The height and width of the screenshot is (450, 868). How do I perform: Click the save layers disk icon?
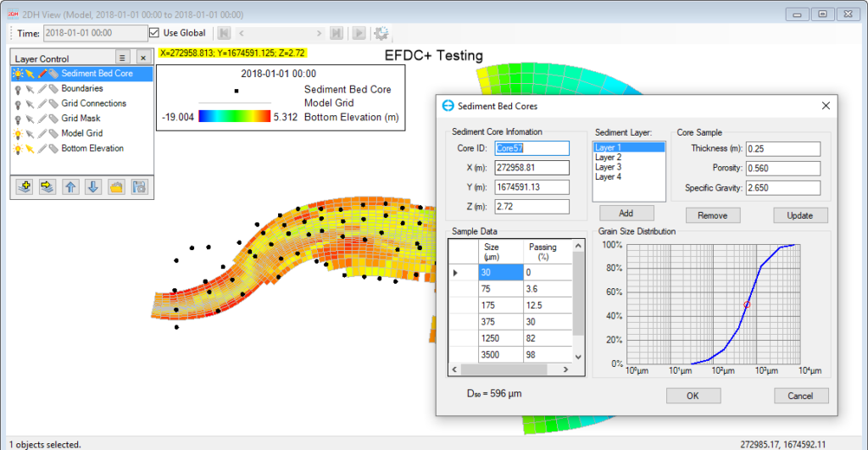point(138,186)
